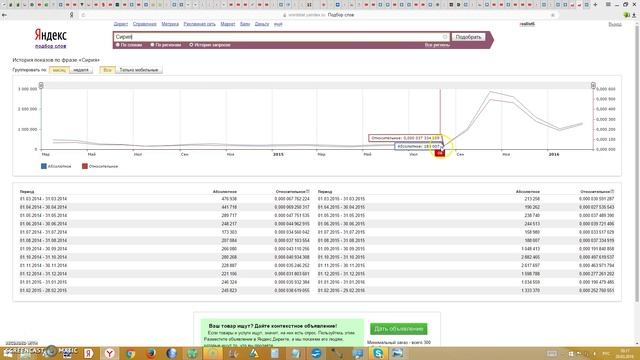Click the Выход link at top right
640x360 pixels.
[615, 24]
